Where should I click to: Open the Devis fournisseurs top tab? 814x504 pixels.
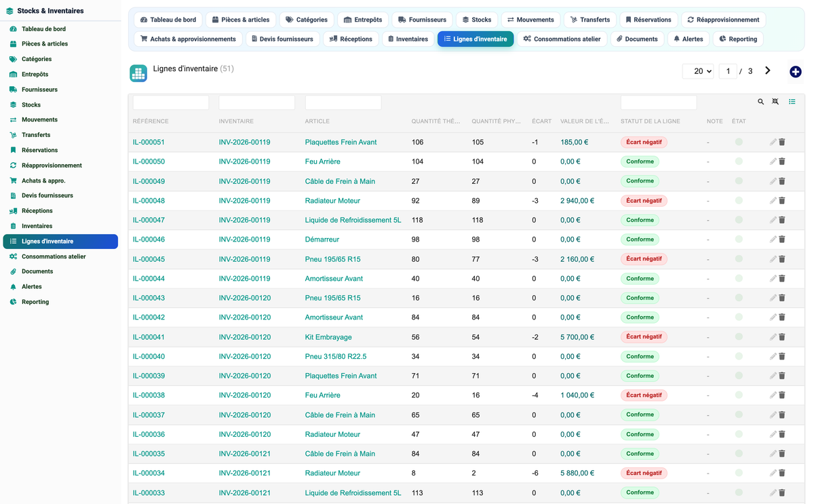click(x=282, y=39)
